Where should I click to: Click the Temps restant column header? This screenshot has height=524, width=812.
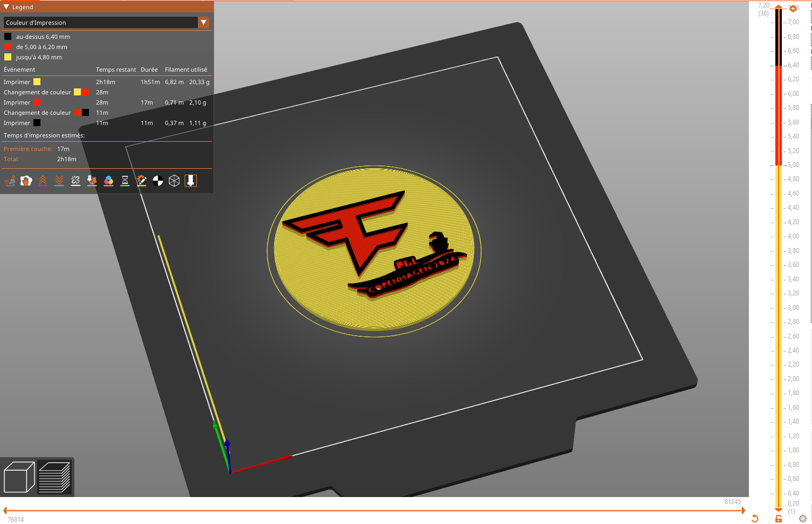point(116,70)
